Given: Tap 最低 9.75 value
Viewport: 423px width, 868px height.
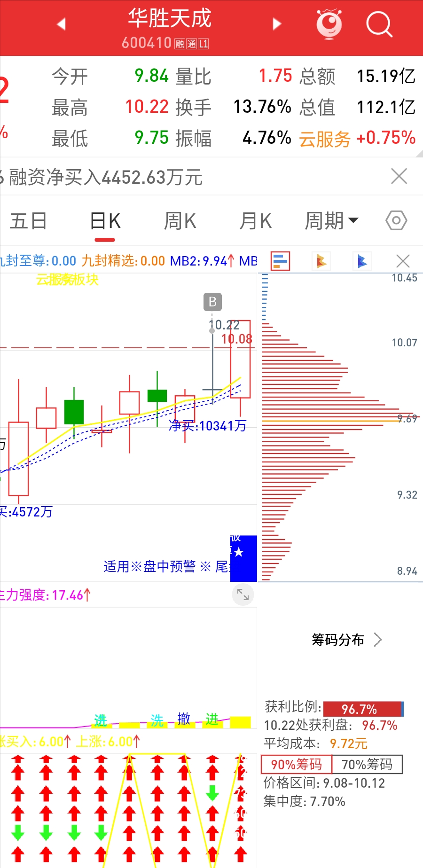Looking at the screenshot, I should click(x=151, y=138).
